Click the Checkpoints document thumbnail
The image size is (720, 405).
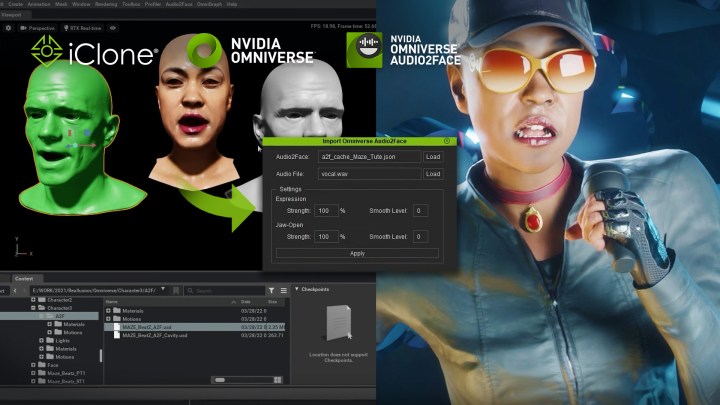pos(339,323)
